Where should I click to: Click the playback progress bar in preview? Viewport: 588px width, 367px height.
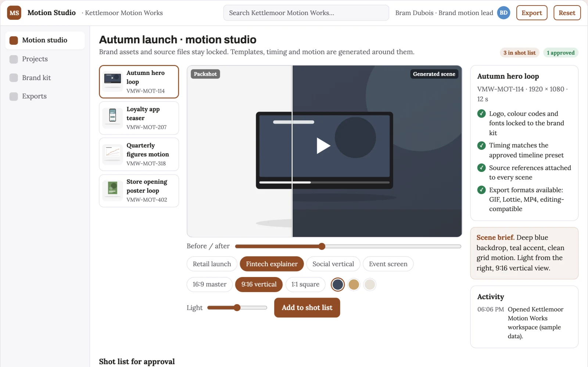click(x=325, y=182)
